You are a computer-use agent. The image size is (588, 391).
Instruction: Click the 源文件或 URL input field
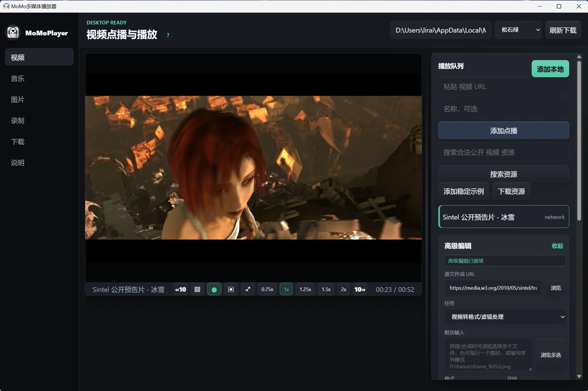[x=493, y=288]
